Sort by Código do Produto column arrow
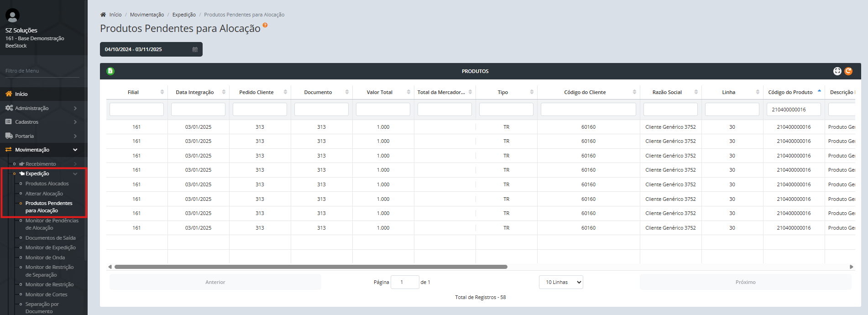Image resolution: width=868 pixels, height=315 pixels. coord(819,91)
